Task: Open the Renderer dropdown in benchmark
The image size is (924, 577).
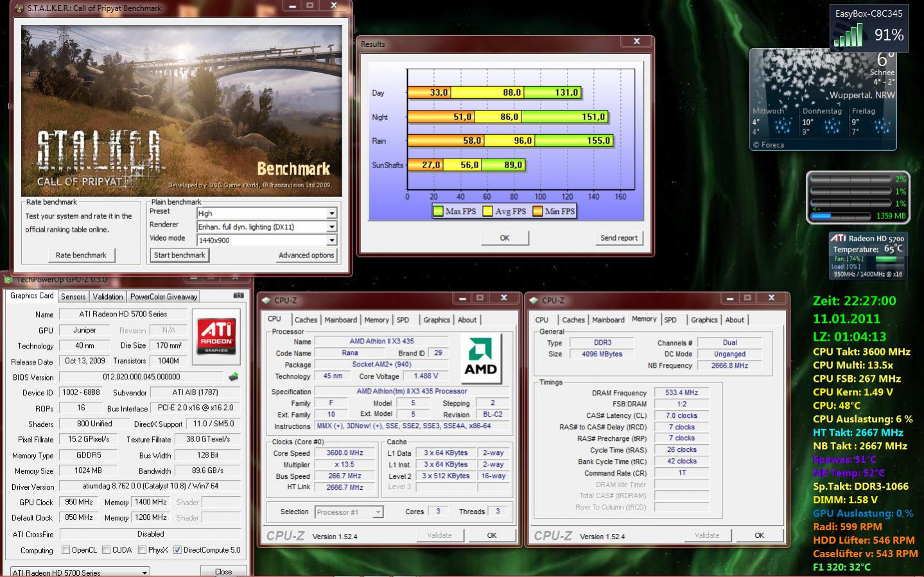Action: 266,227
